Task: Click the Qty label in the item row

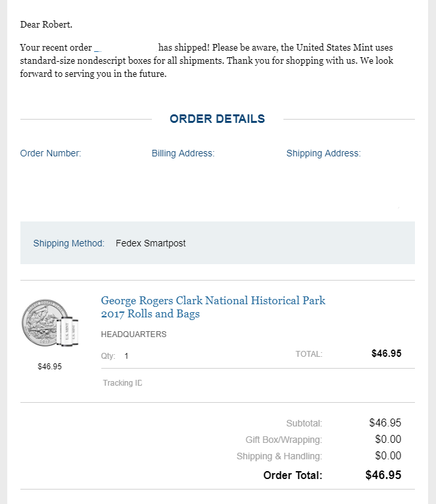Action: (x=108, y=356)
